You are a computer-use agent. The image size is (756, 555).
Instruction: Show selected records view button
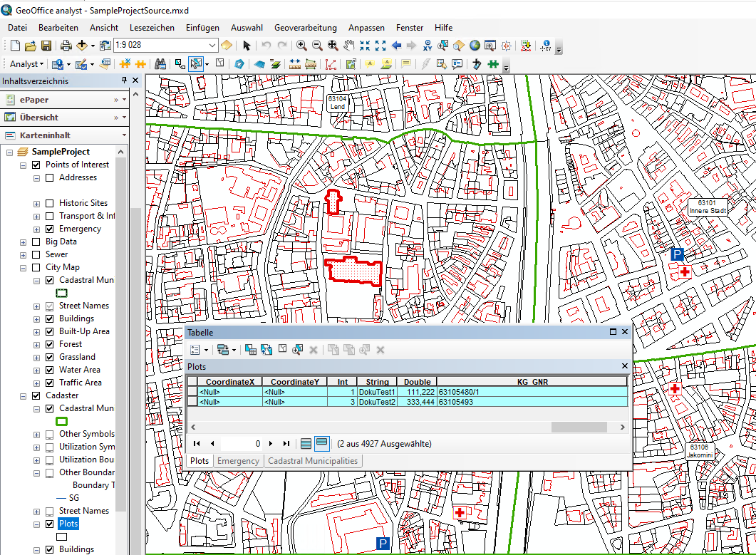[321, 443]
